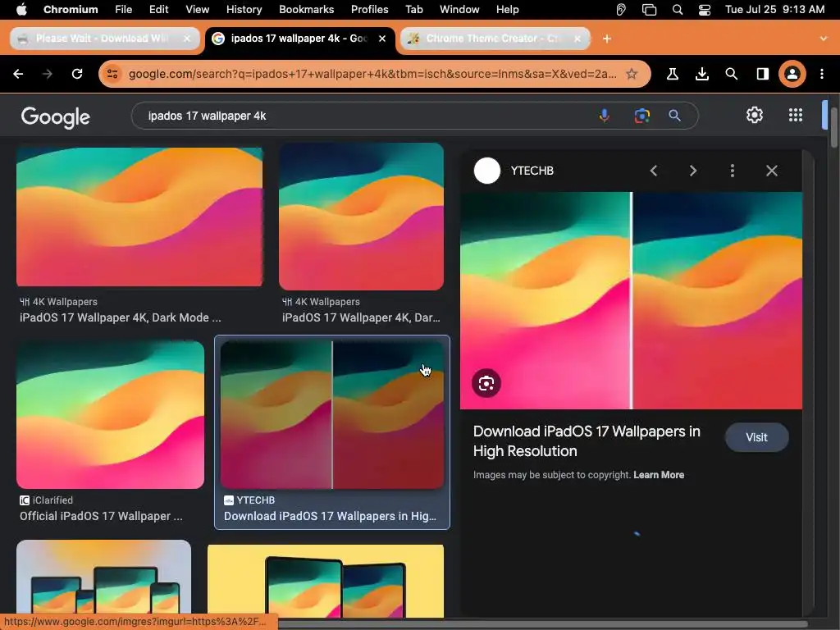Click Official iPadOS 17 Wallpaper caption

point(101,517)
